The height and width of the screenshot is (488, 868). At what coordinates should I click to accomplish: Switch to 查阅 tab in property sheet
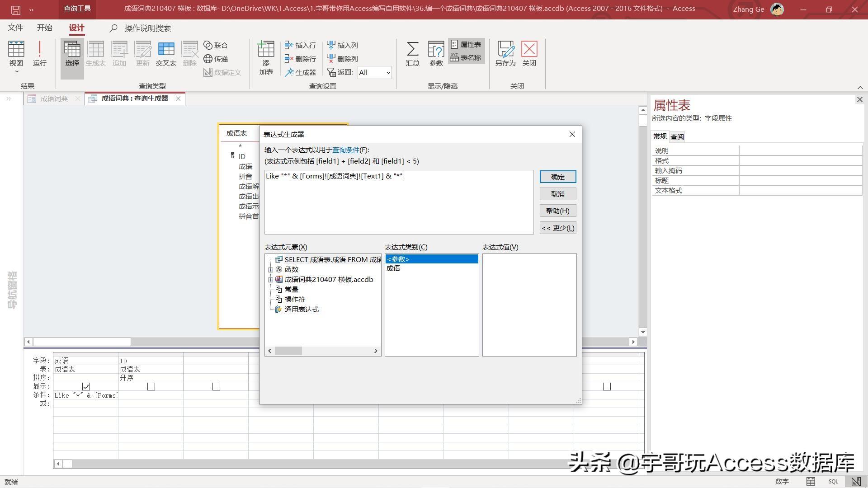pyautogui.click(x=677, y=137)
